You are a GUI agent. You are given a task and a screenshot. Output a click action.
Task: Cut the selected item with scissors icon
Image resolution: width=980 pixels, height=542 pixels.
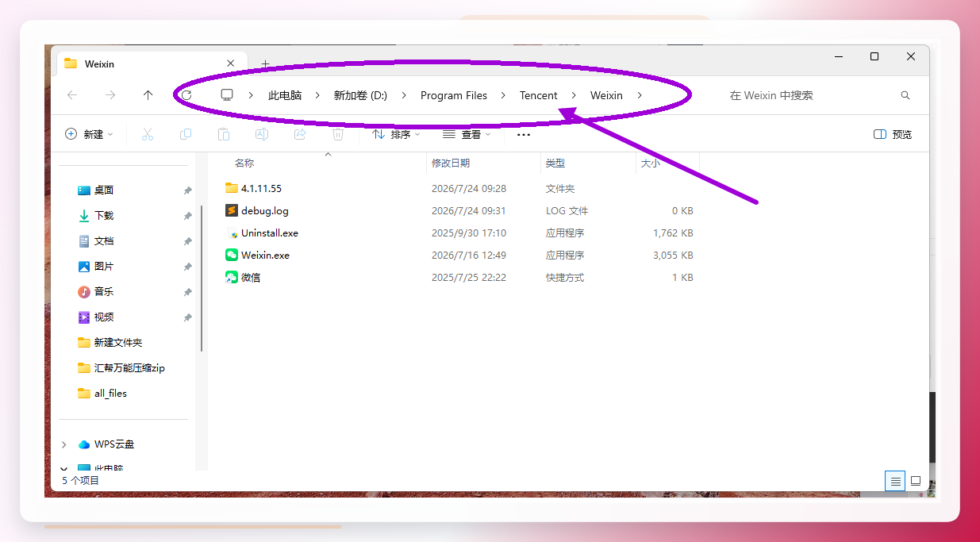click(148, 134)
